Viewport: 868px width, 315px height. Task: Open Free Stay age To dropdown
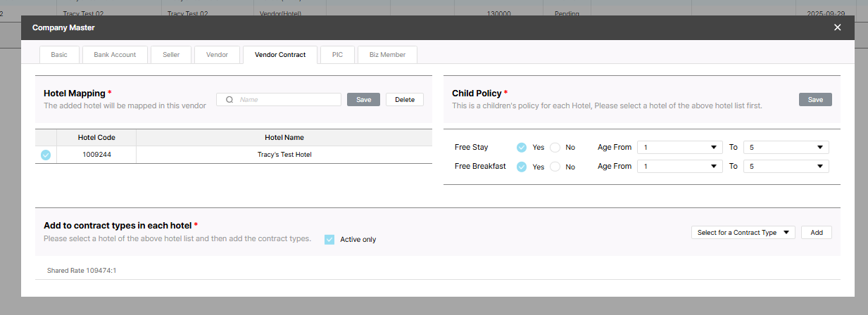coord(786,148)
